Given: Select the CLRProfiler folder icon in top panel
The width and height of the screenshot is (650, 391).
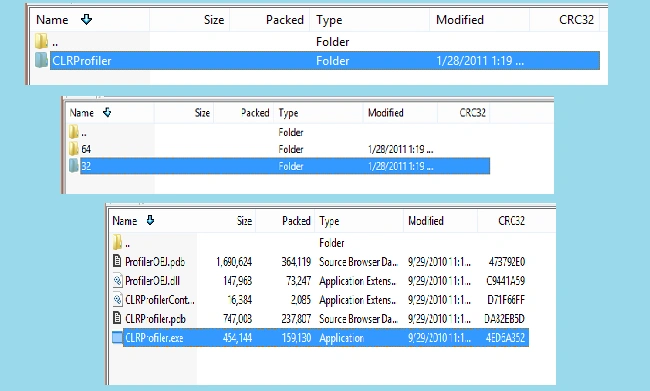Looking at the screenshot, I should [x=41, y=60].
